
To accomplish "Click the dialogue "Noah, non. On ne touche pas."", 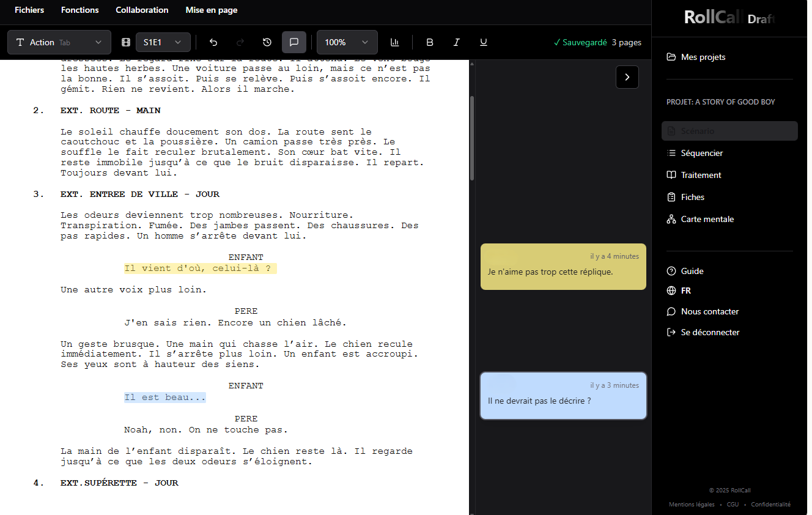I will coord(206,430).
